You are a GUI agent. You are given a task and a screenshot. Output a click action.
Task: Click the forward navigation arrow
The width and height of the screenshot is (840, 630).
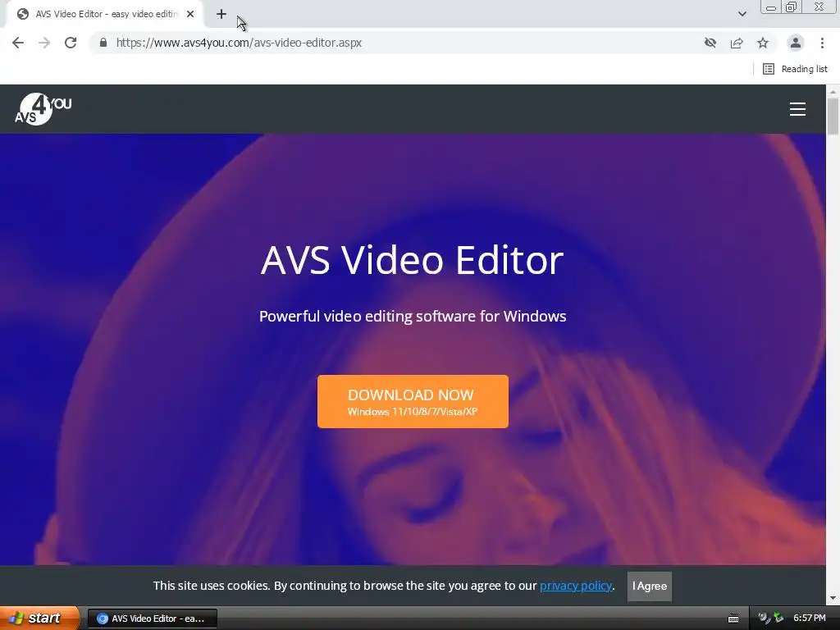[44, 43]
